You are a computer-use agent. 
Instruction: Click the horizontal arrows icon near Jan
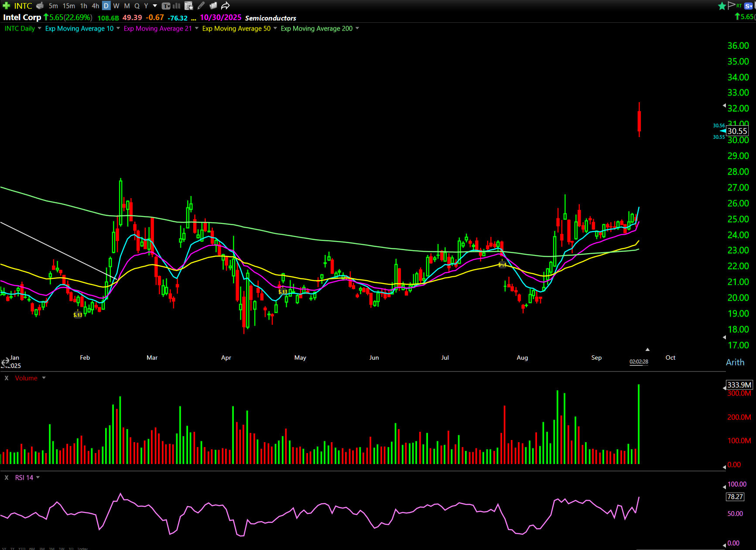point(5,362)
